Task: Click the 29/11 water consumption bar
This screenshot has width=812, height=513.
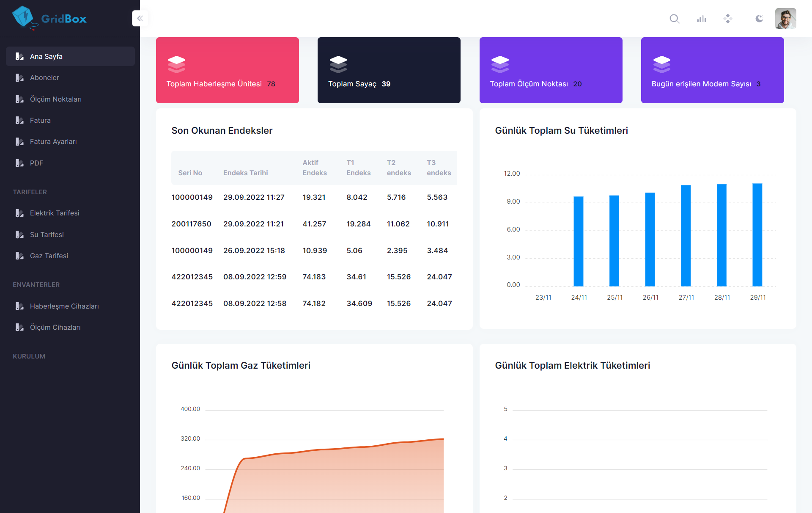Action: 757,235
